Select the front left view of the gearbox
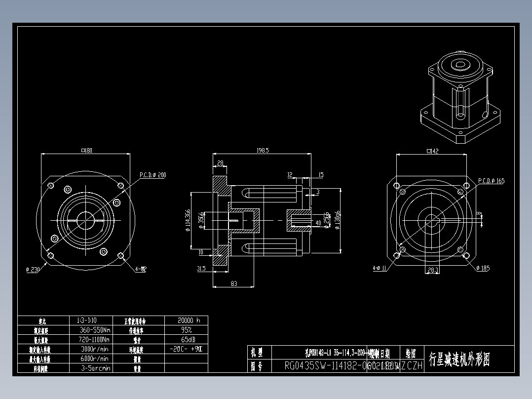532x399 pixels. coord(85,220)
